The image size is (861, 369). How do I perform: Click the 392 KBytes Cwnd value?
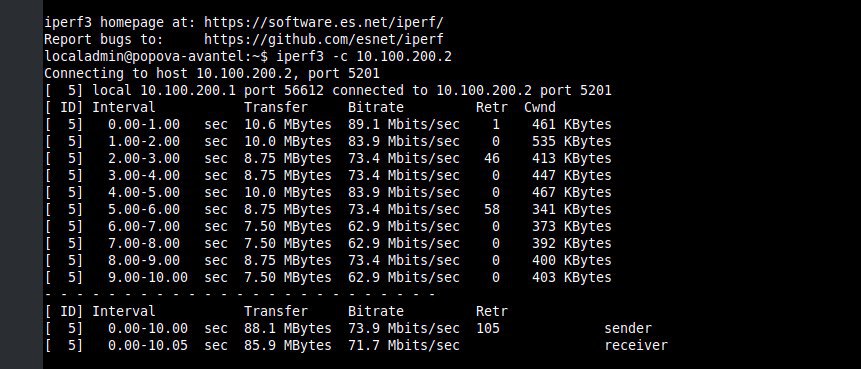coord(572,244)
